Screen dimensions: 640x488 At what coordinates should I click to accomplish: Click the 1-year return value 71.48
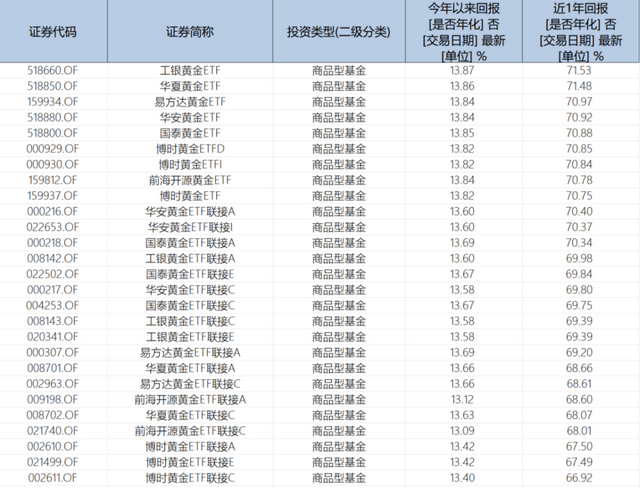579,86
